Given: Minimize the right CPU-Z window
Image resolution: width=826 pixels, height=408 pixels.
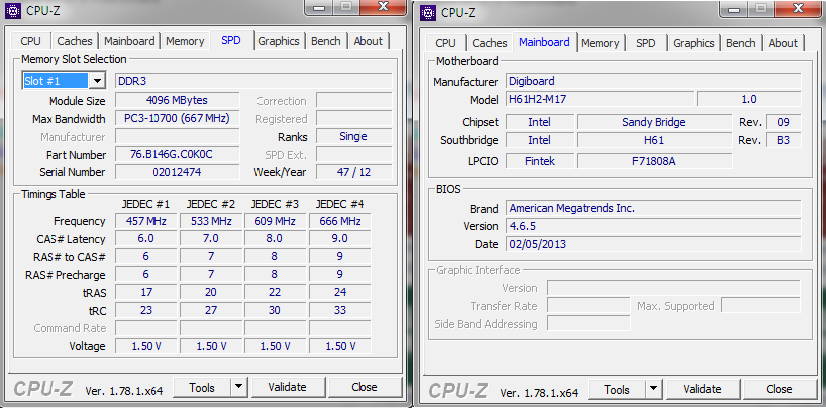Looking at the screenshot, I should (735, 8).
